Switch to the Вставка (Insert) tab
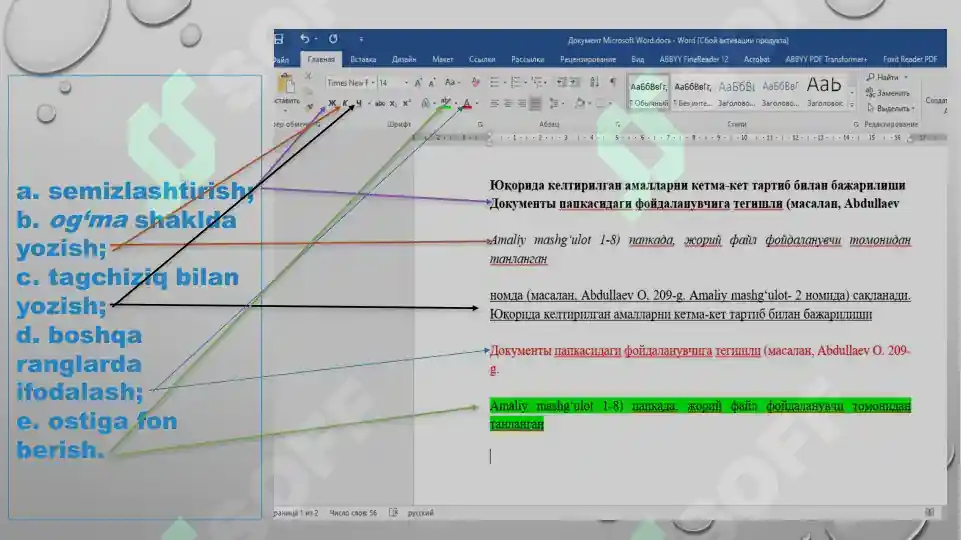The height and width of the screenshot is (540, 961). pyautogui.click(x=363, y=59)
